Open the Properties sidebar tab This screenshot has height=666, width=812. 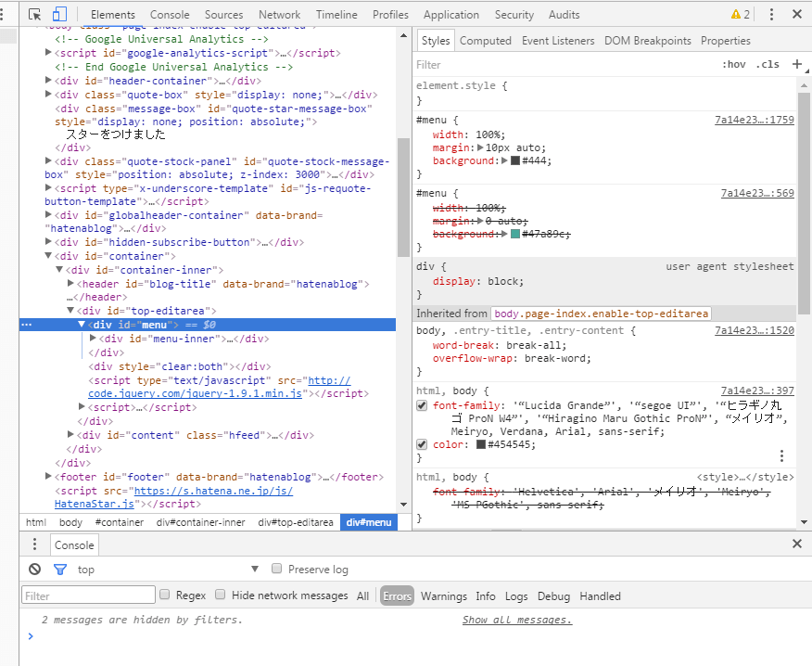[x=726, y=41]
